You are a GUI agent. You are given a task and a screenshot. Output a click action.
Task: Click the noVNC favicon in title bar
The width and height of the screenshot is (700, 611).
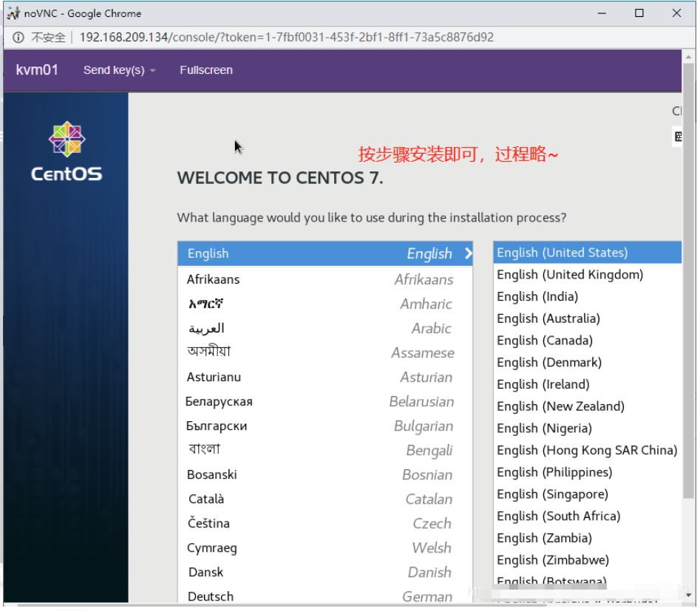point(13,13)
